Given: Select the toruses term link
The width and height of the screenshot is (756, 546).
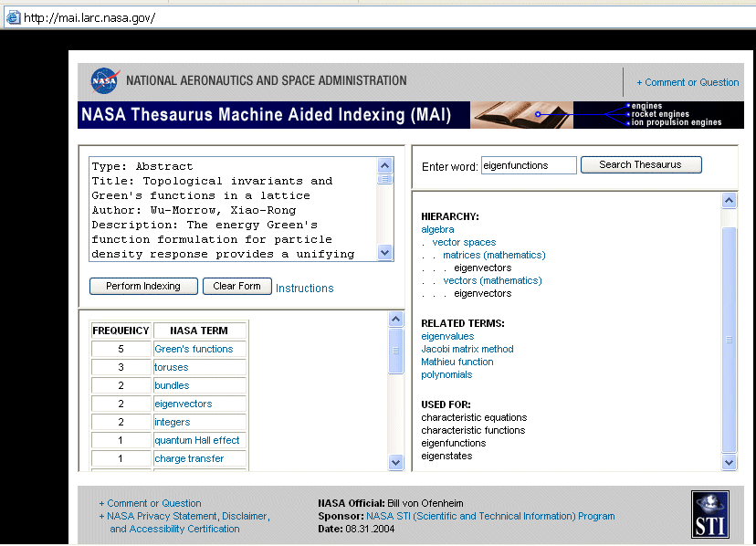Looking at the screenshot, I should point(172,367).
